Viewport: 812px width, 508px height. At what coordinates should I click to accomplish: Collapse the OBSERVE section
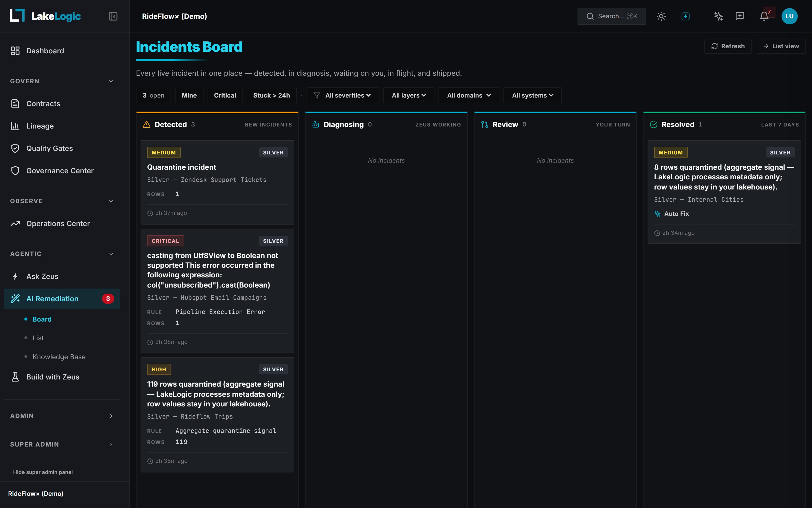(x=62, y=201)
